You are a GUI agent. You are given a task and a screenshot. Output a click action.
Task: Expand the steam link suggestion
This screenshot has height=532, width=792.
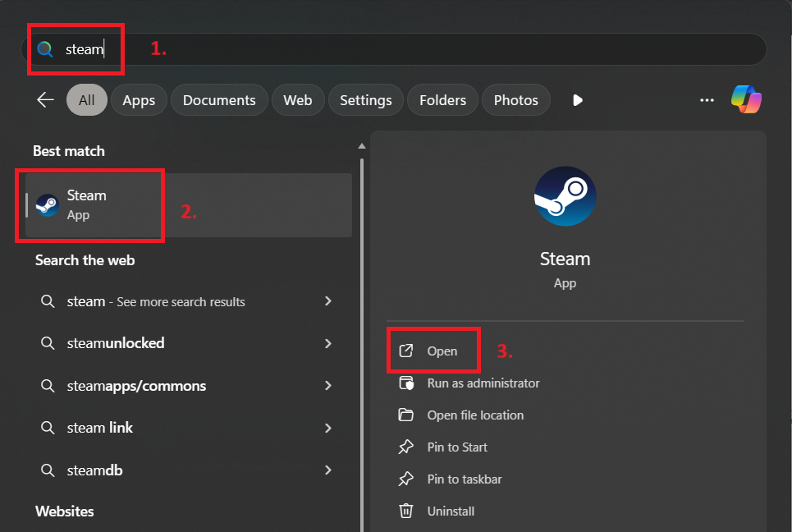point(327,427)
